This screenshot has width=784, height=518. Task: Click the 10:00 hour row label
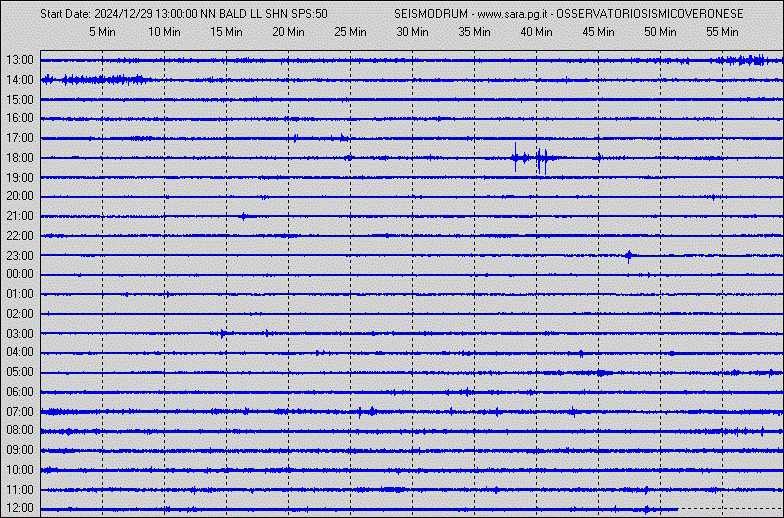pyautogui.click(x=20, y=470)
